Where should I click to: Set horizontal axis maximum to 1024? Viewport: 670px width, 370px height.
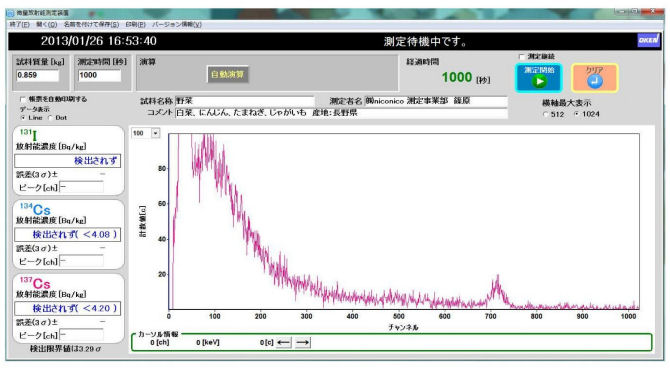point(576,114)
